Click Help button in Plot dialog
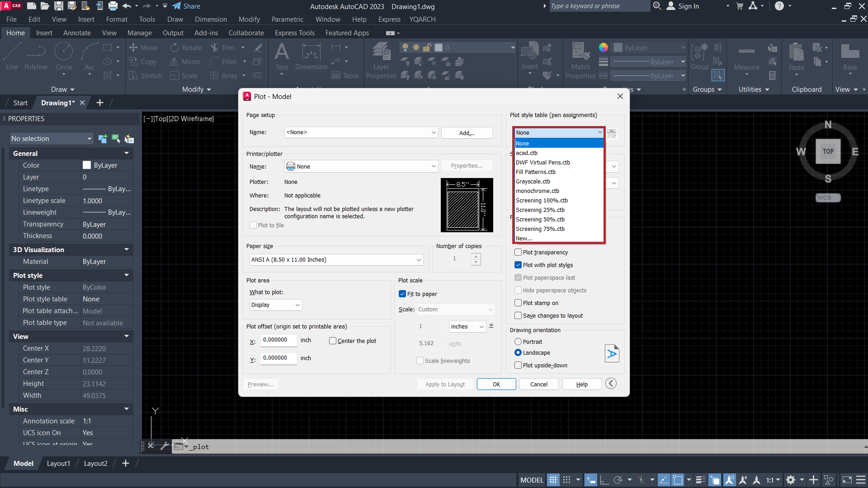The height and width of the screenshot is (488, 868). [x=582, y=384]
